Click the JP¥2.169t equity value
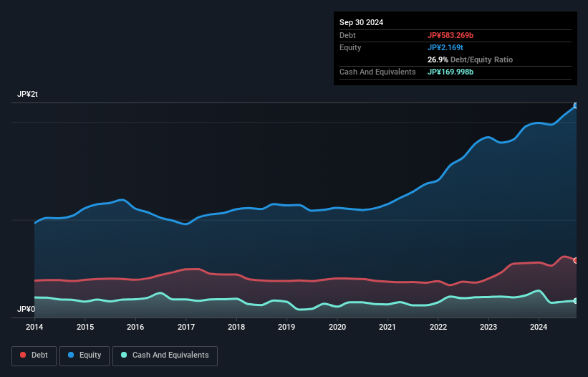 pyautogui.click(x=445, y=47)
